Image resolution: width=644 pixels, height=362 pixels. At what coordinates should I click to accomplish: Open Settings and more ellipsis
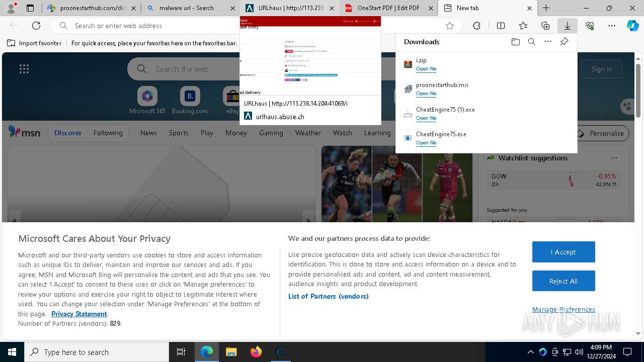click(612, 26)
